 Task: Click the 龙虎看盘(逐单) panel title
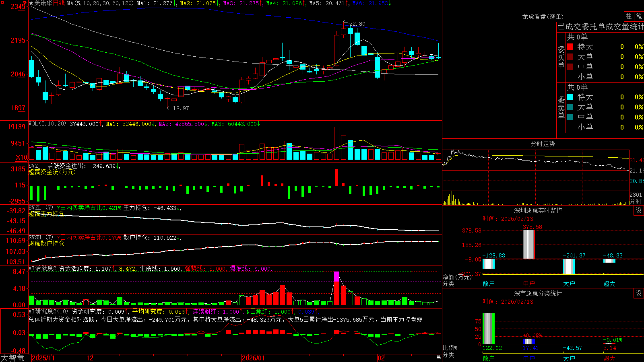543,16
